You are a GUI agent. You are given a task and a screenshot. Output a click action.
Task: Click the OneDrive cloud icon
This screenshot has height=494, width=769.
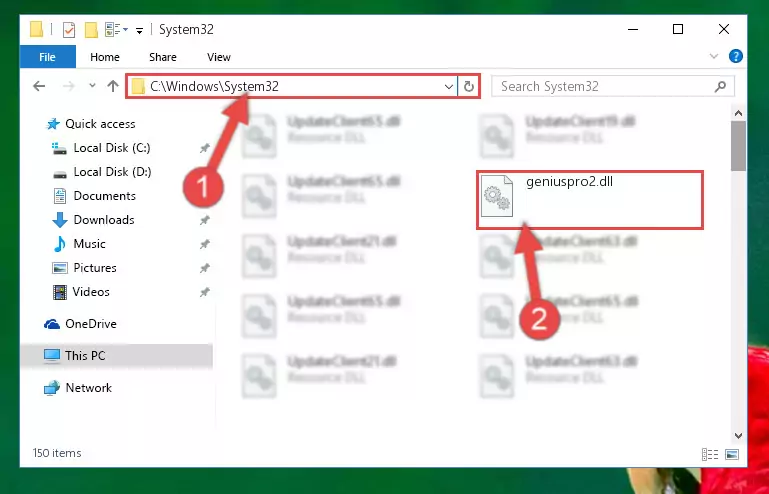[51, 324]
